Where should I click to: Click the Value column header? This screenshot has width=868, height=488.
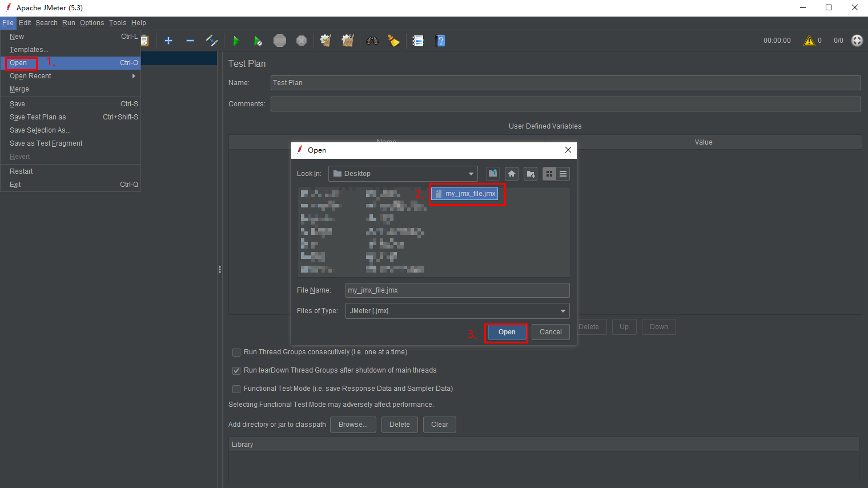(x=704, y=142)
